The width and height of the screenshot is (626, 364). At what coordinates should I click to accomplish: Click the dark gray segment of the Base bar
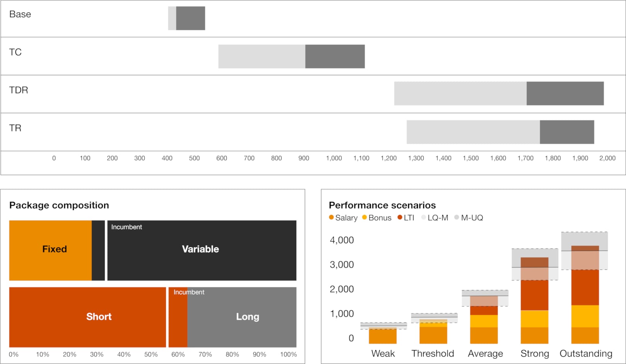tap(190, 18)
